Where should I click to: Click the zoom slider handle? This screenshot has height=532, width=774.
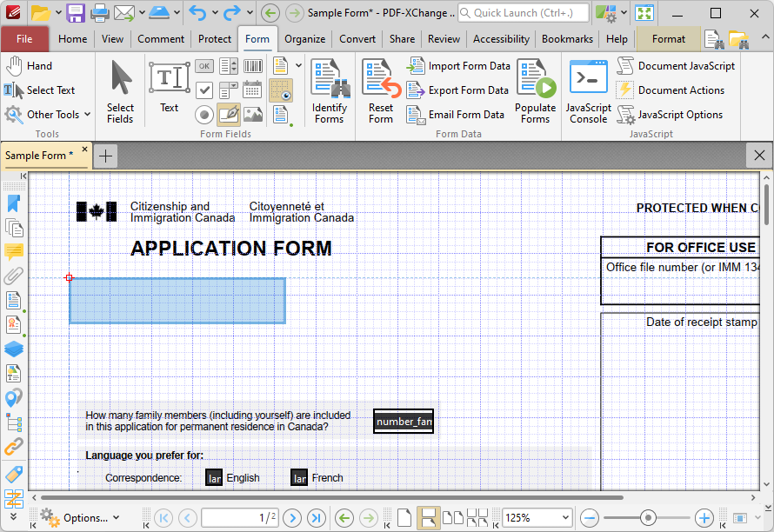coord(647,517)
